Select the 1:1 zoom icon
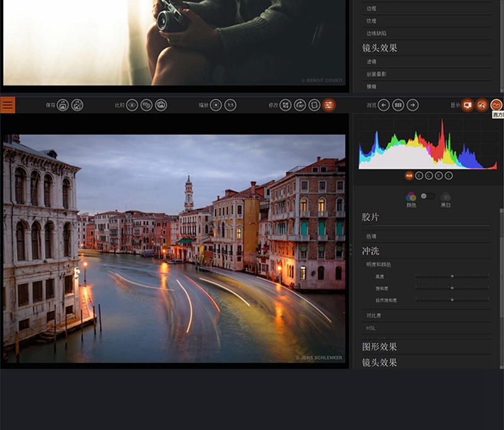This screenshot has width=504, height=430. coord(231,105)
